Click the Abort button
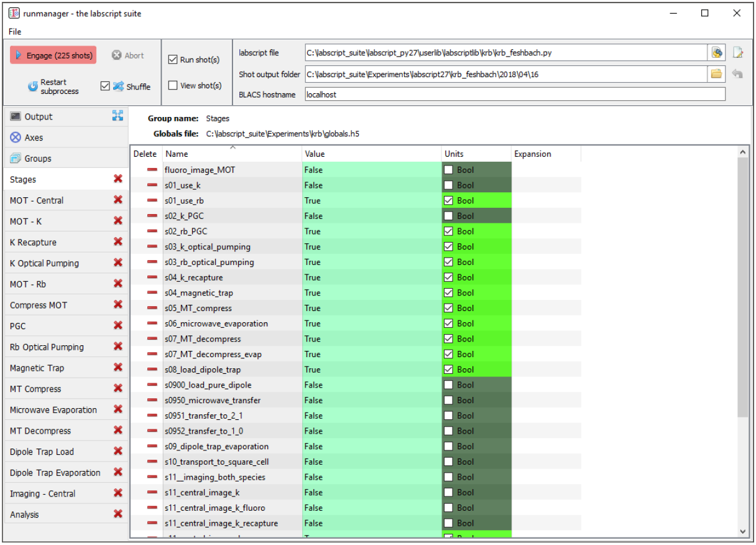The width and height of the screenshot is (756, 545). 128,55
